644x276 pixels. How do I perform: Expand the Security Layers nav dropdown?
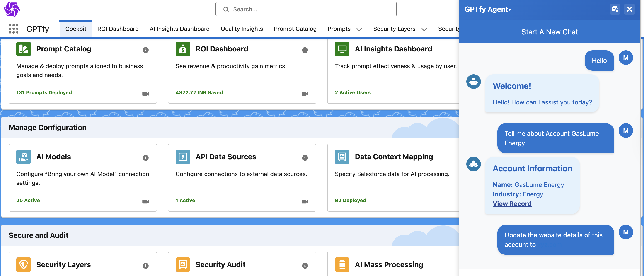(x=424, y=29)
